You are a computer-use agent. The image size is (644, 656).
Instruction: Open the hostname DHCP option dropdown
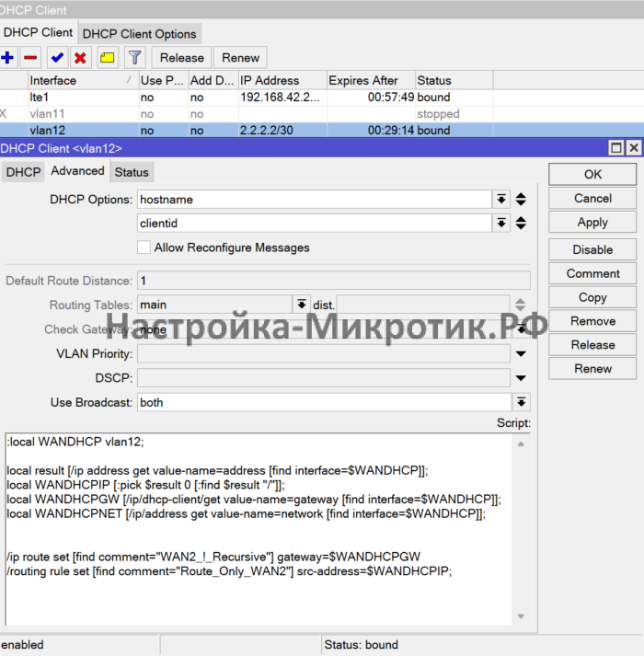pyautogui.click(x=500, y=199)
